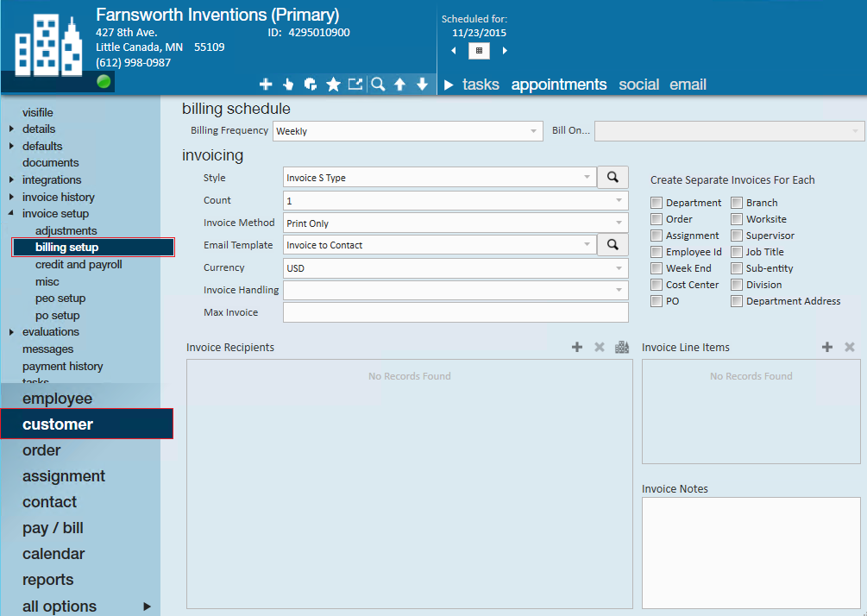This screenshot has height=616, width=867.
Task: Open the reports section
Action: tap(47, 580)
